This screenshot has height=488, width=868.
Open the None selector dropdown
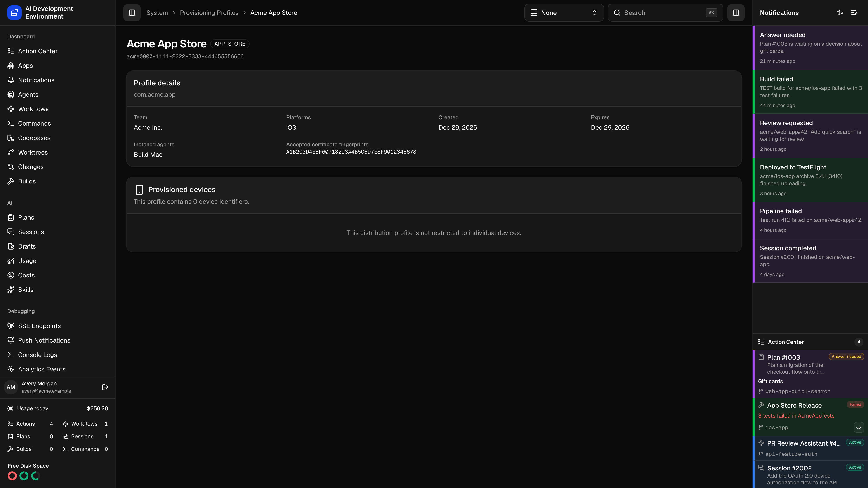564,13
